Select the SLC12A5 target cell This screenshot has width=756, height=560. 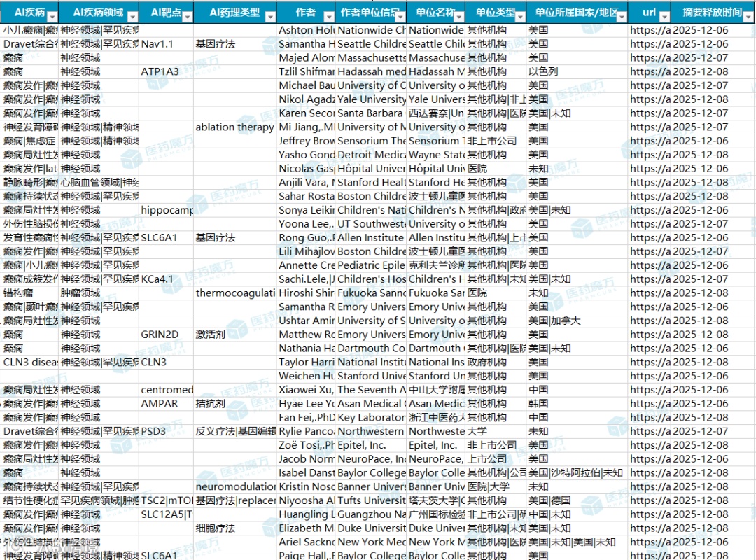pyautogui.click(x=167, y=514)
